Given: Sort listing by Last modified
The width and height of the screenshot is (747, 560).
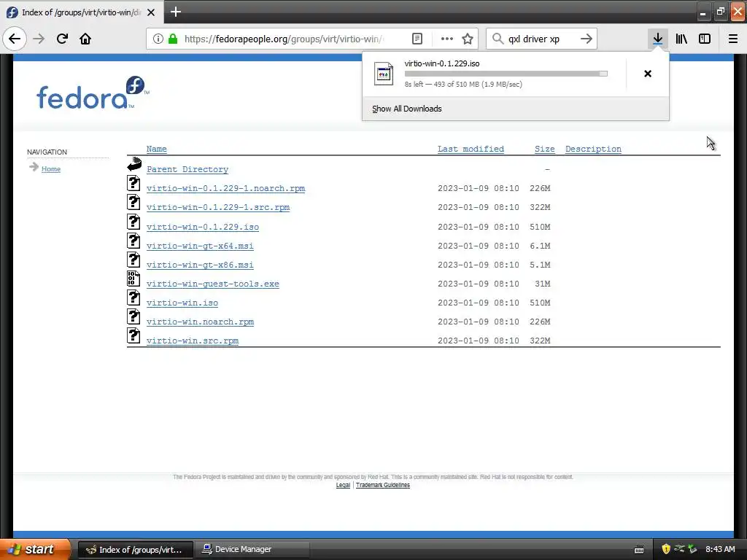Looking at the screenshot, I should (x=471, y=149).
